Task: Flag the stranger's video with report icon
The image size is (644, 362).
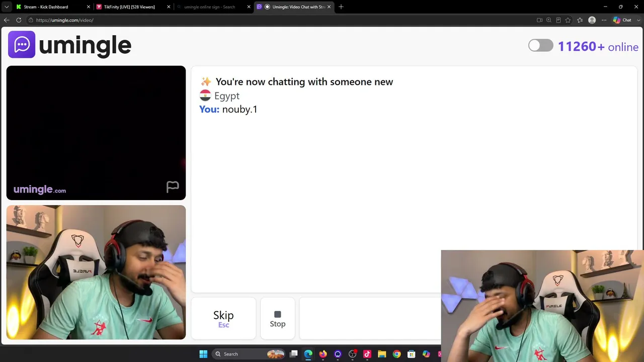Action: pos(173,187)
